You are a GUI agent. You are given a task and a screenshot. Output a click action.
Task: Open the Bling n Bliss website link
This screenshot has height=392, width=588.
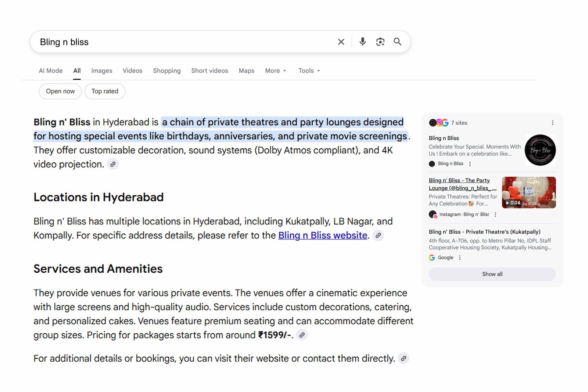pyautogui.click(x=322, y=235)
